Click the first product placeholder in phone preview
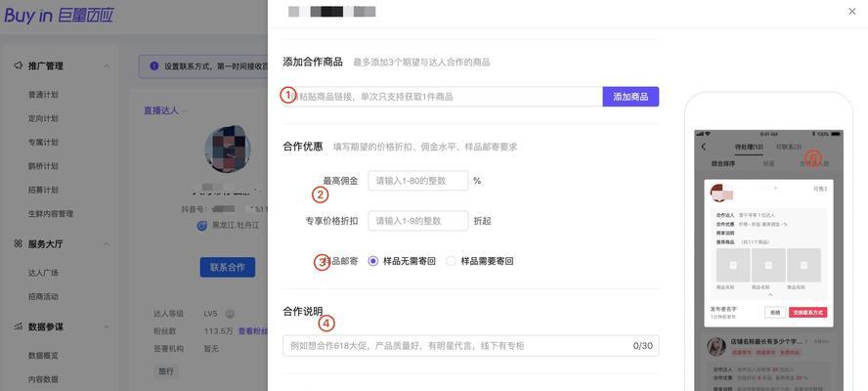This screenshot has width=868, height=391. coord(733,265)
